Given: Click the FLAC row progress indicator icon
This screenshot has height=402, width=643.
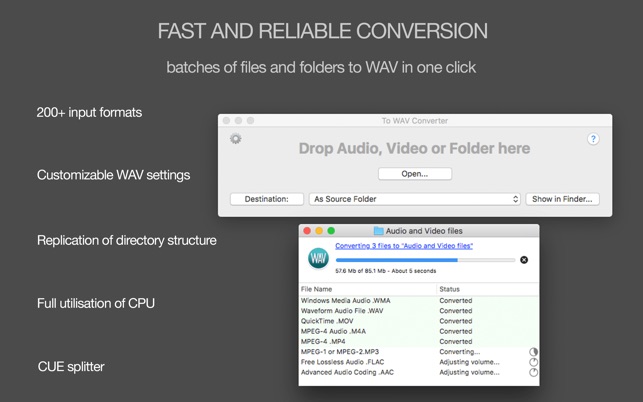Looking at the screenshot, I should (533, 362).
